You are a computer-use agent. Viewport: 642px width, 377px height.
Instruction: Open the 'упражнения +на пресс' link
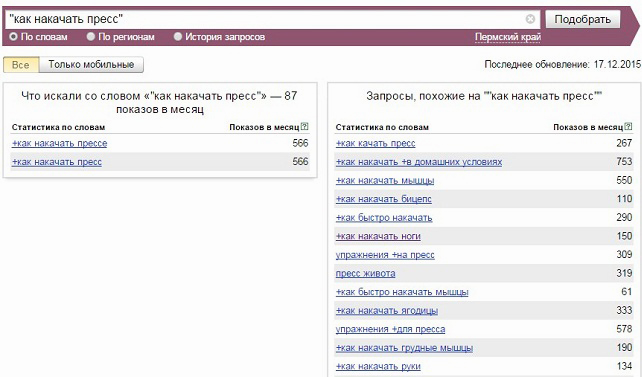pyautogui.click(x=385, y=255)
